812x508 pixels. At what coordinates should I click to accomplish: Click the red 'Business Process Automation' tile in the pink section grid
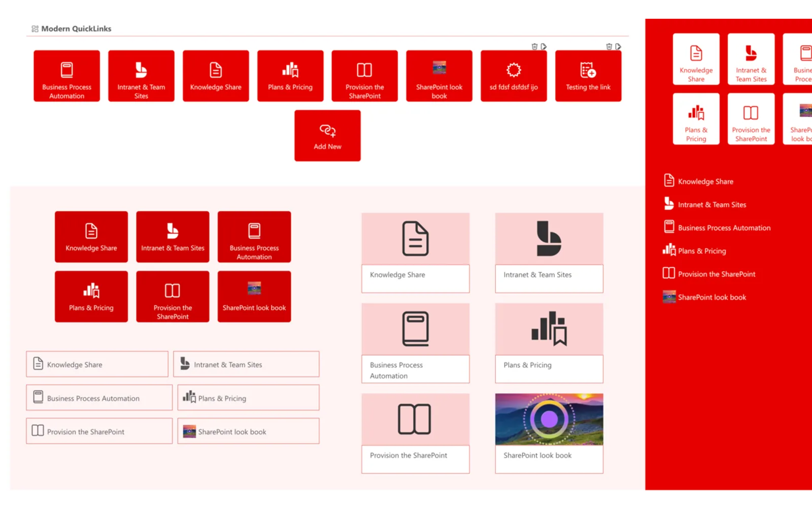[x=254, y=237]
